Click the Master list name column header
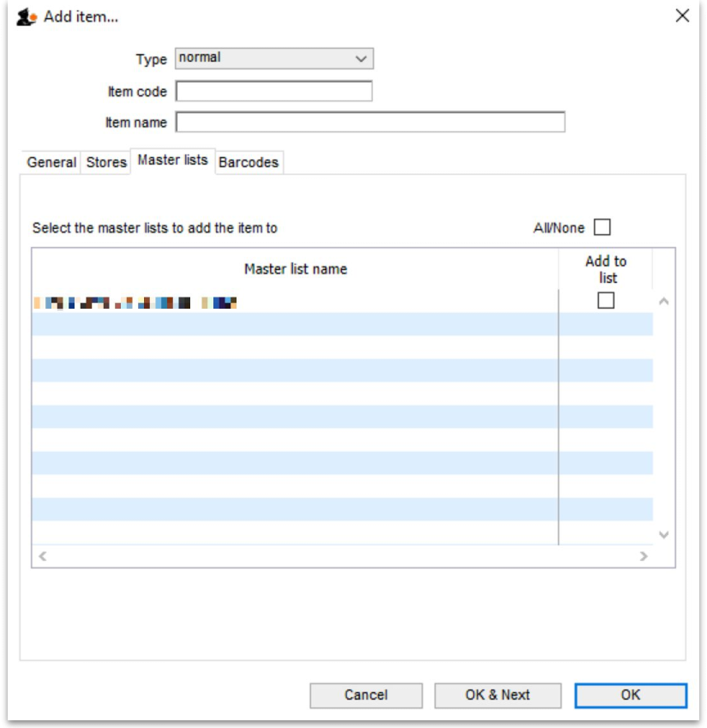The width and height of the screenshot is (707, 728). 296,269
